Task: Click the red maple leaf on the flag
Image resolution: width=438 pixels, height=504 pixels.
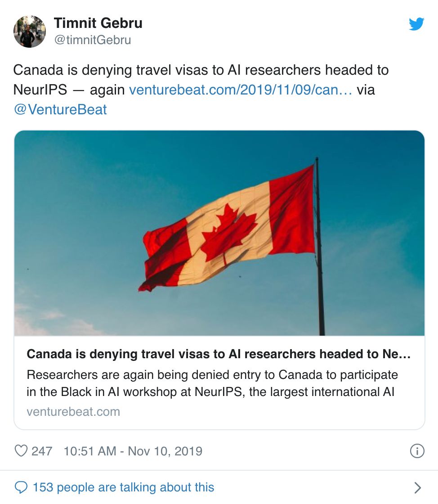Action: click(x=229, y=232)
